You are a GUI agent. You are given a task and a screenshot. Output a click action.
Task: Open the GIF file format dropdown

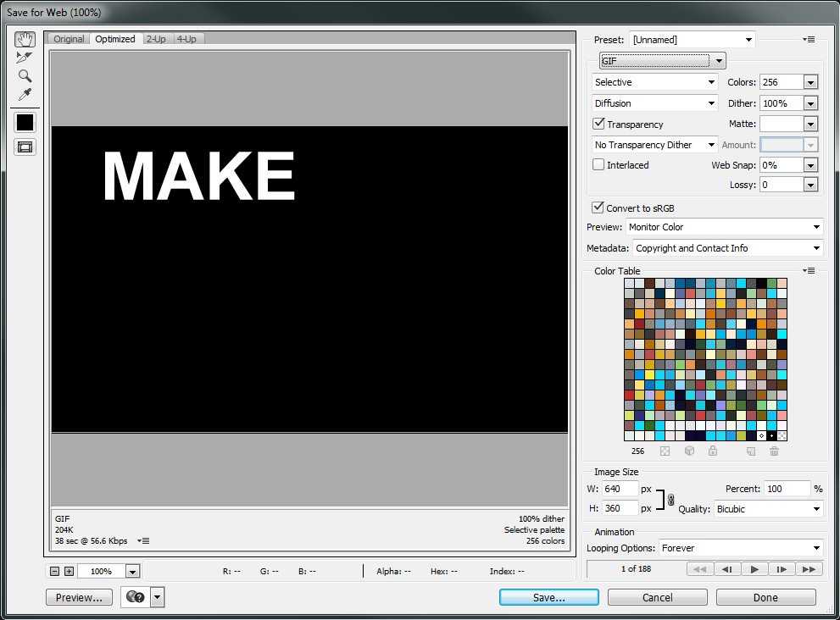[662, 60]
